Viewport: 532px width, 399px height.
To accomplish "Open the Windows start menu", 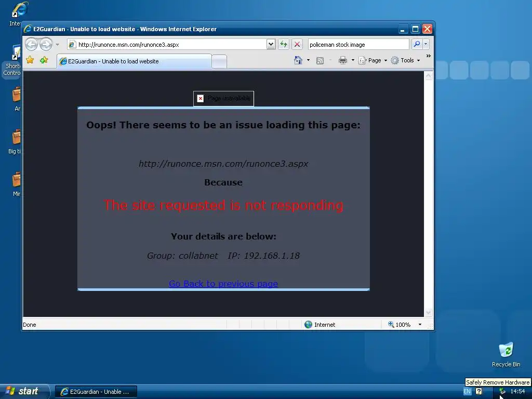I will click(24, 391).
